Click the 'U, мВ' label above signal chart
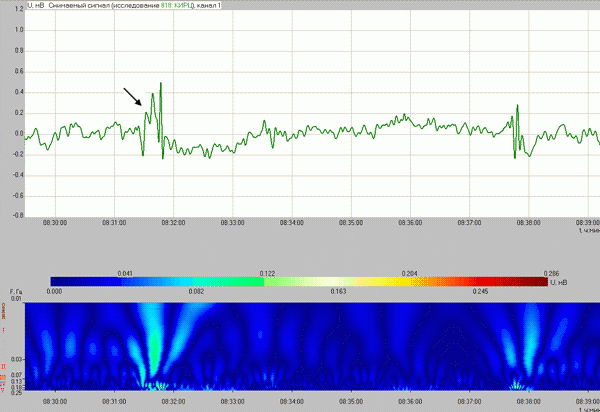Image resolution: width=600 pixels, height=412 pixels. pyautogui.click(x=36, y=6)
